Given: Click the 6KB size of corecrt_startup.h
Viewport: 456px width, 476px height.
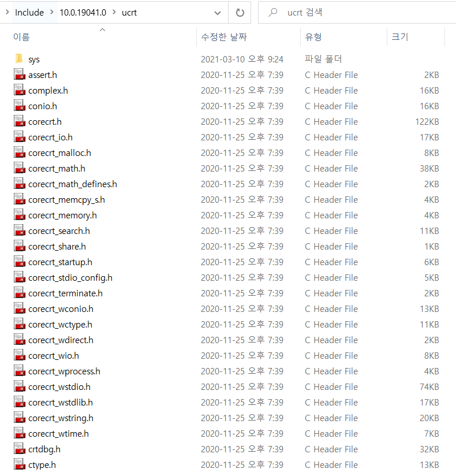Looking at the screenshot, I should click(431, 262).
